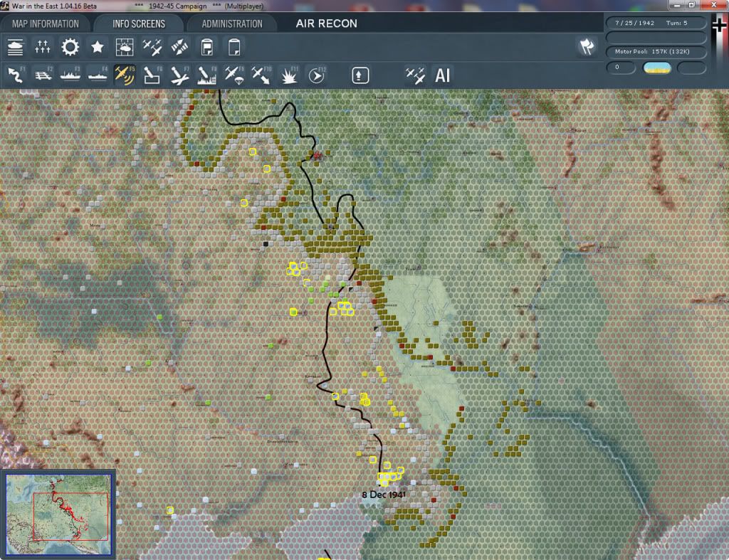Open the air doctrine planes icon

152,48
